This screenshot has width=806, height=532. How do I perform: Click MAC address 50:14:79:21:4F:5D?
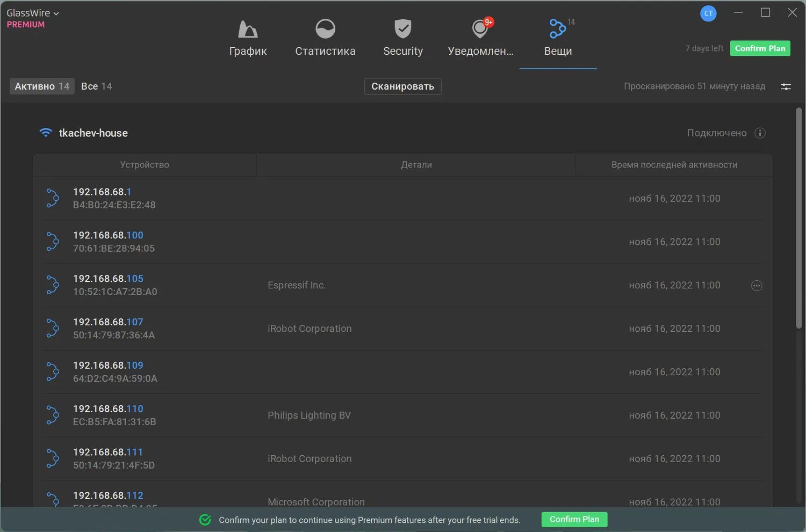point(114,465)
